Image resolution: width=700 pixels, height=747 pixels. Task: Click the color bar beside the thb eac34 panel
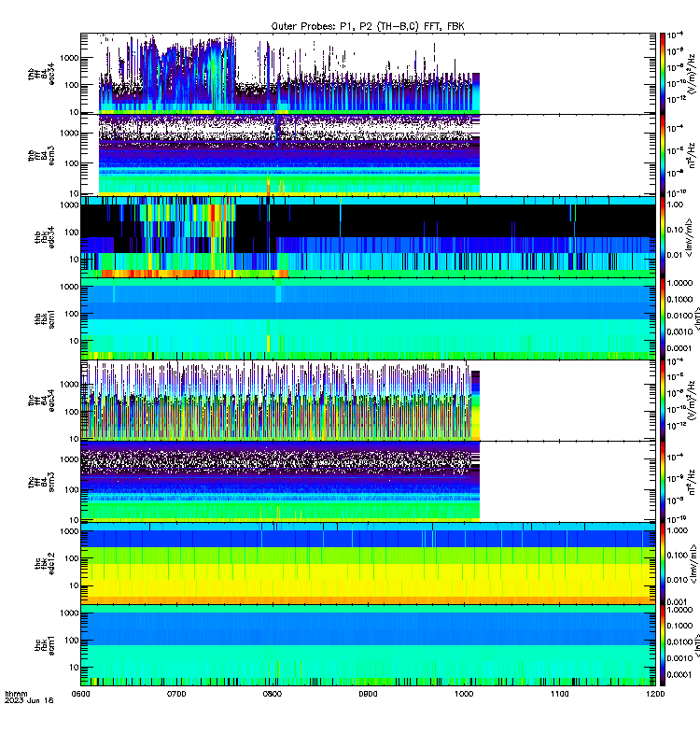[663, 74]
